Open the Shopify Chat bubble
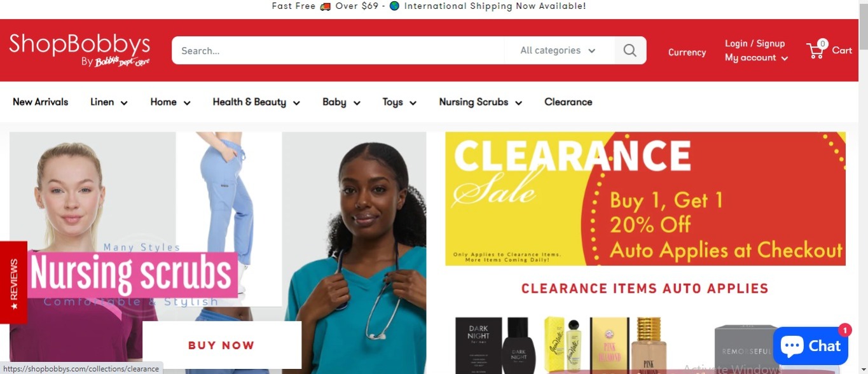 pyautogui.click(x=811, y=346)
